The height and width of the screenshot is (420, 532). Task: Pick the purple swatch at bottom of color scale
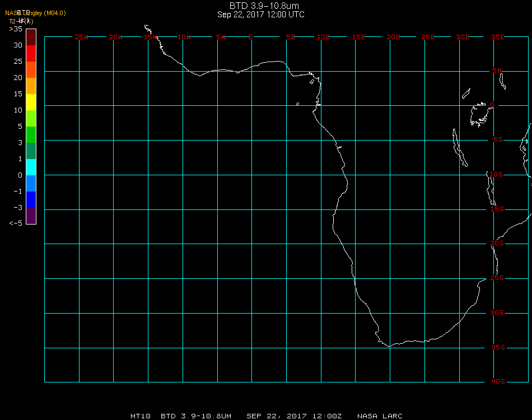click(31, 216)
